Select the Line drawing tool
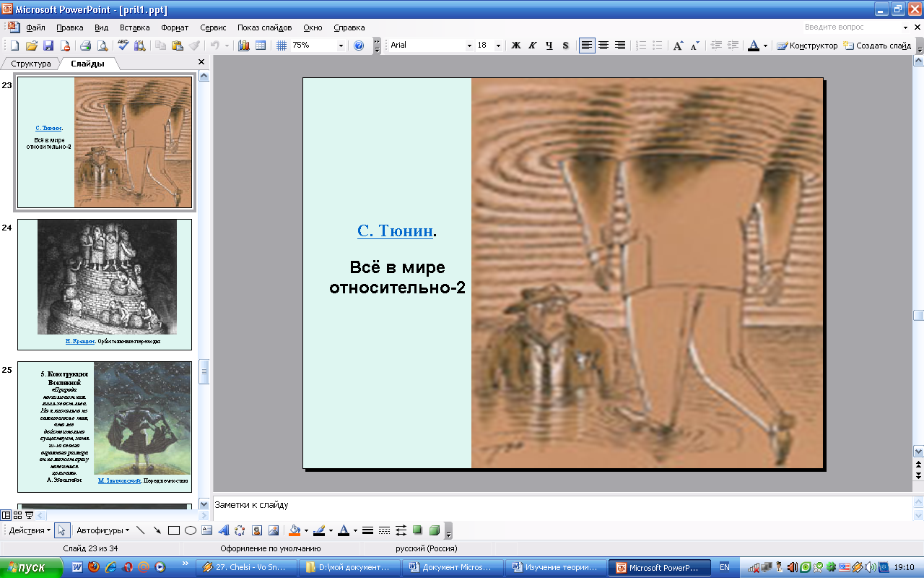924x578 pixels. [140, 530]
